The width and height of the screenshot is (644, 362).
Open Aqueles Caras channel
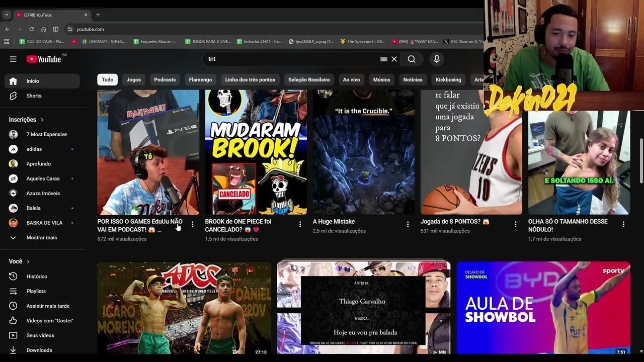click(x=42, y=178)
